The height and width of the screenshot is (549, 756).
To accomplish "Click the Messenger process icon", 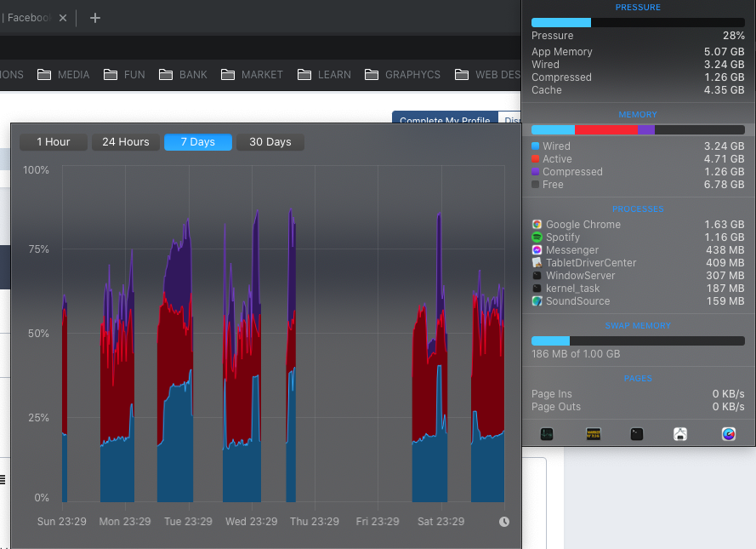I will (x=537, y=250).
